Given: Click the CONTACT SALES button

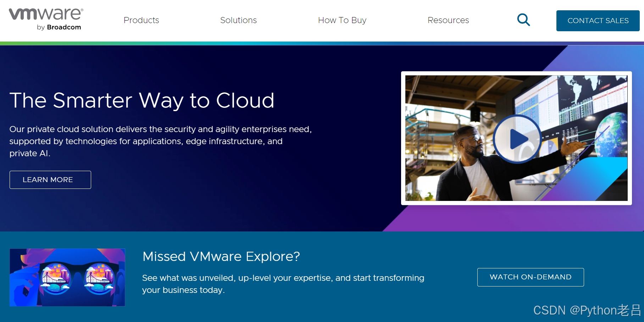Looking at the screenshot, I should pyautogui.click(x=598, y=21).
